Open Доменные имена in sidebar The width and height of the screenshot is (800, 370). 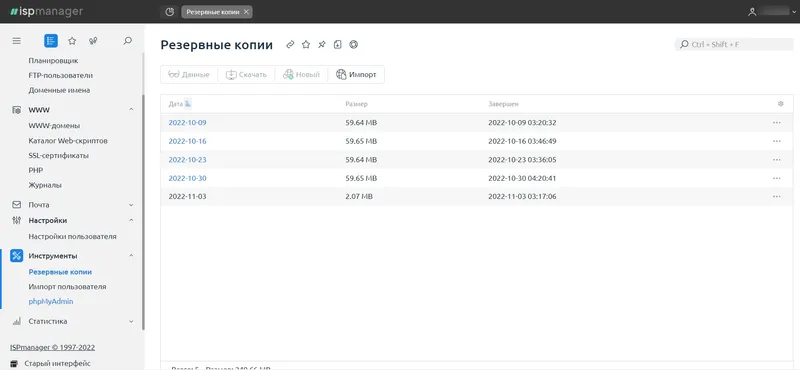pos(59,90)
